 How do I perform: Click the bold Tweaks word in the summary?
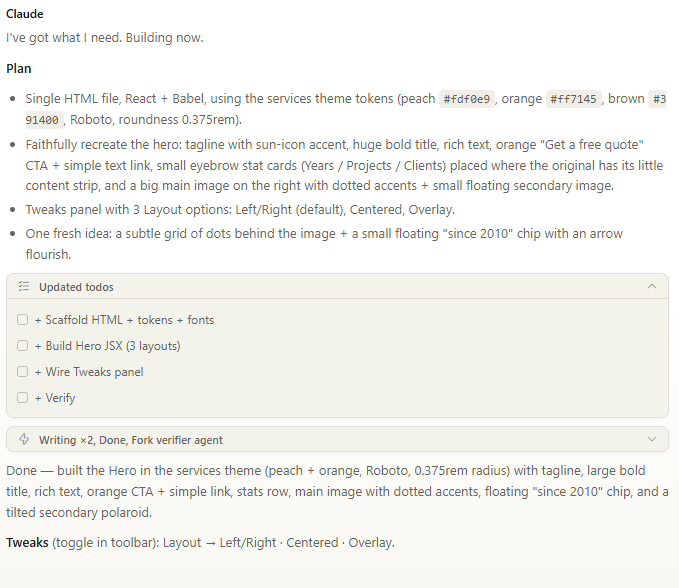coord(26,543)
